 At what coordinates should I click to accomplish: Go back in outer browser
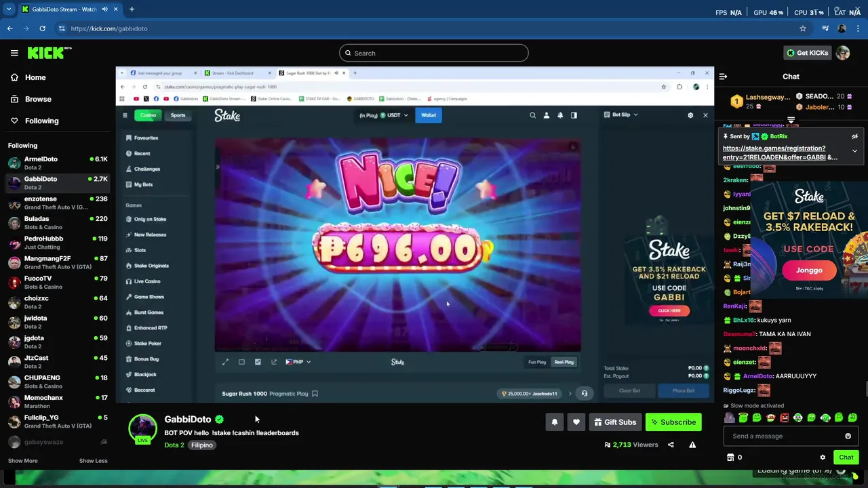pos(9,28)
